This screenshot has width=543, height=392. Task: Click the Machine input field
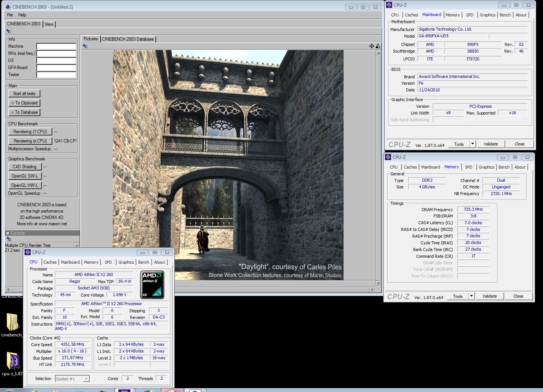(56, 46)
